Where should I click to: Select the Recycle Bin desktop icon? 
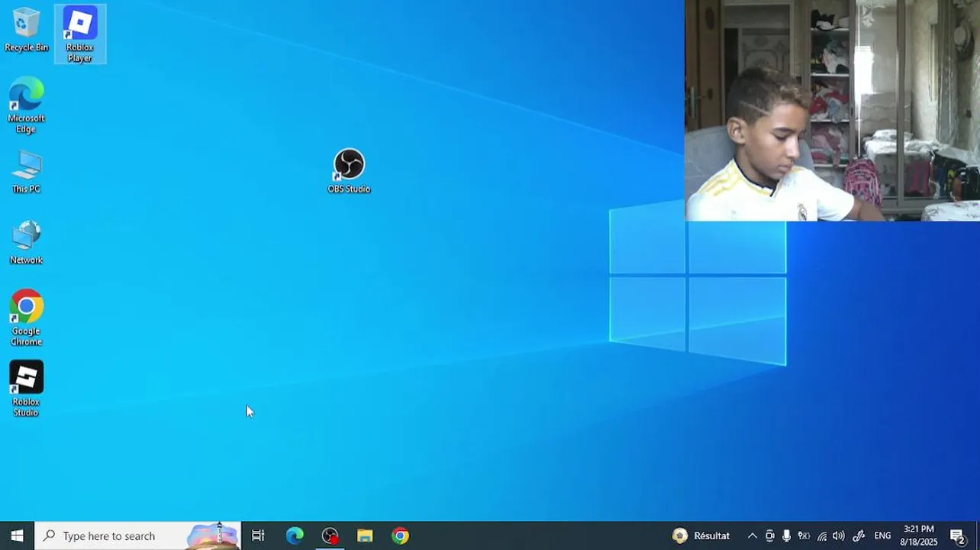point(26,31)
